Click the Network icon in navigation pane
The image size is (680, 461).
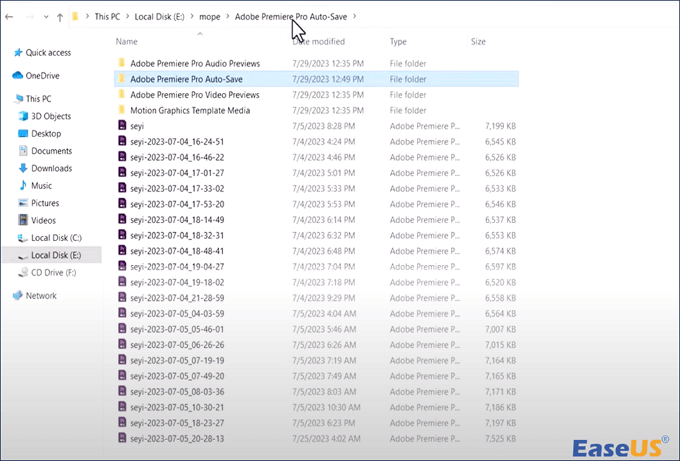click(17, 296)
